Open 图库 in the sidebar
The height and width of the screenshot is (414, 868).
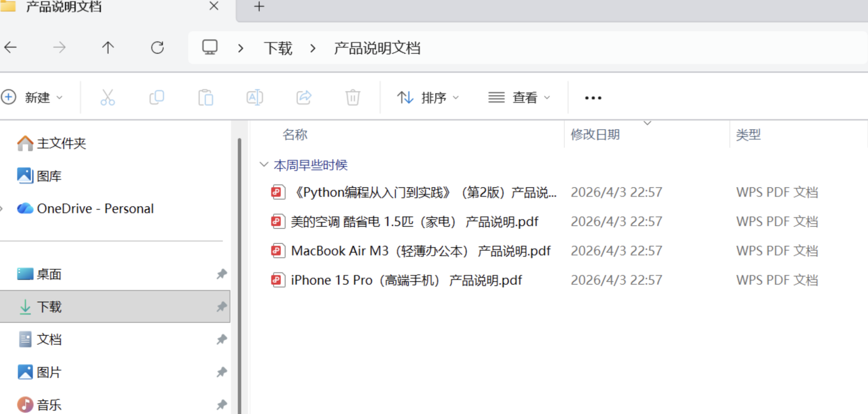pyautogui.click(x=39, y=176)
